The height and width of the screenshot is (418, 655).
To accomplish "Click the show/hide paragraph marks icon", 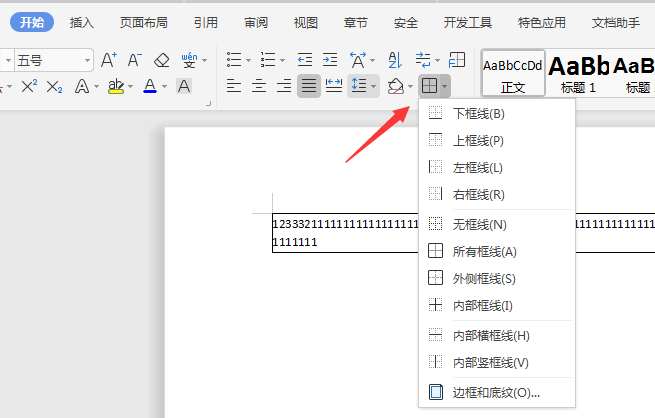I will 423,60.
